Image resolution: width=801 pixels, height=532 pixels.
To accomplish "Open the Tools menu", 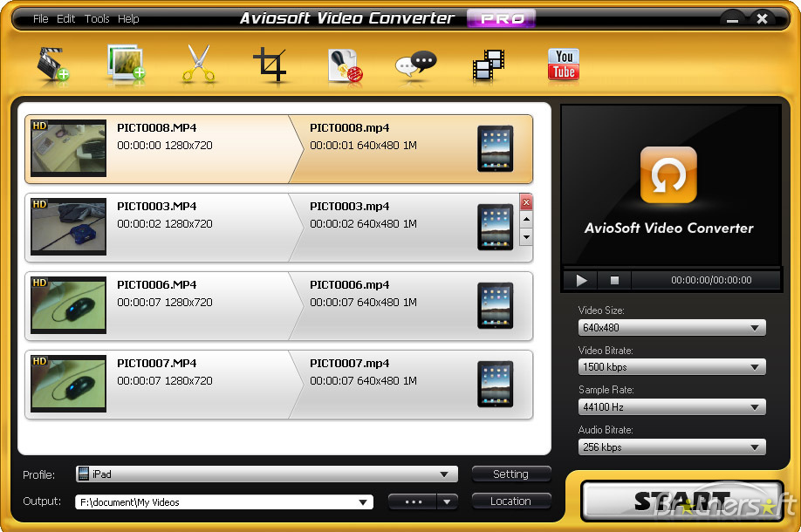I will coord(97,19).
